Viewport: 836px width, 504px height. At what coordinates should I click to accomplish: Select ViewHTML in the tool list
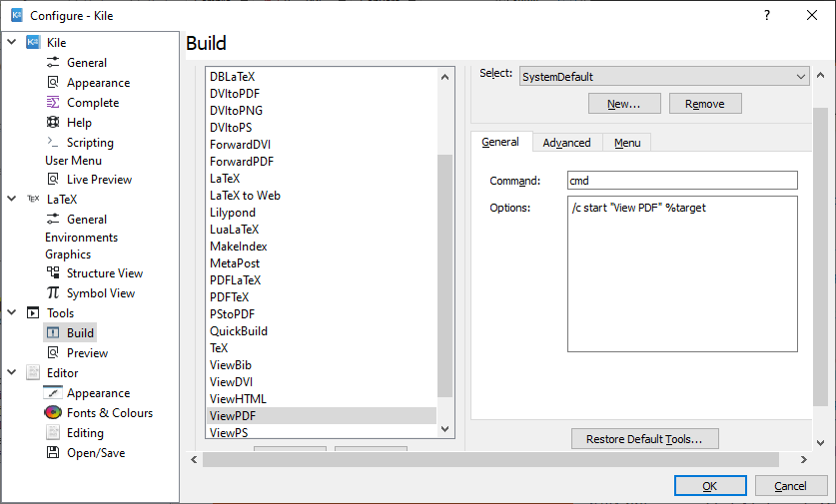click(322, 398)
